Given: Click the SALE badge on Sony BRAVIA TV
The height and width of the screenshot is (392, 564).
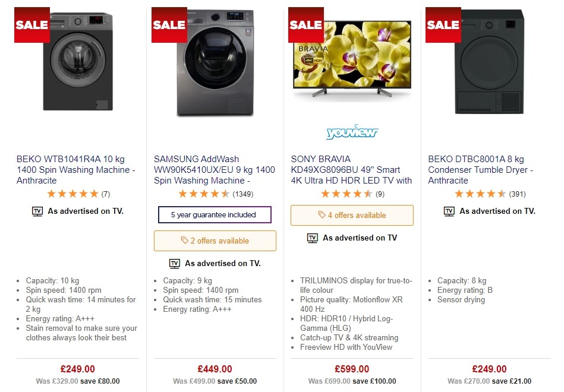Looking at the screenshot, I should (x=306, y=24).
